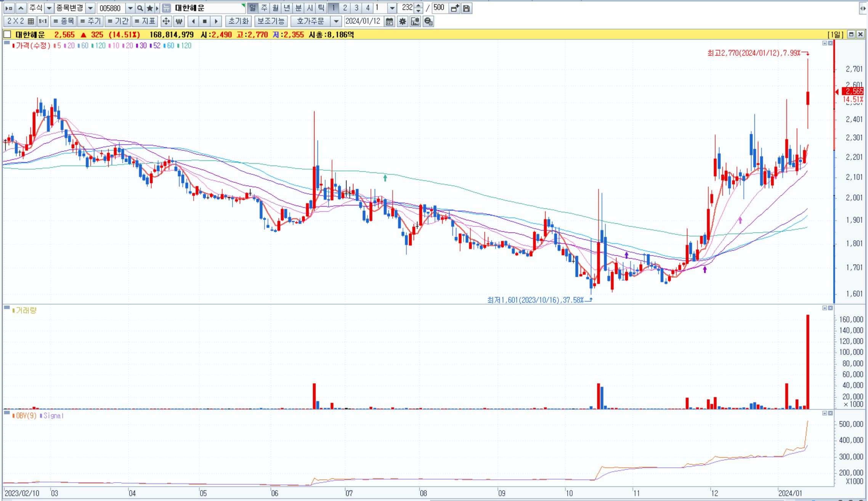
Task: Expand the 주식 type dropdown
Action: [49, 8]
